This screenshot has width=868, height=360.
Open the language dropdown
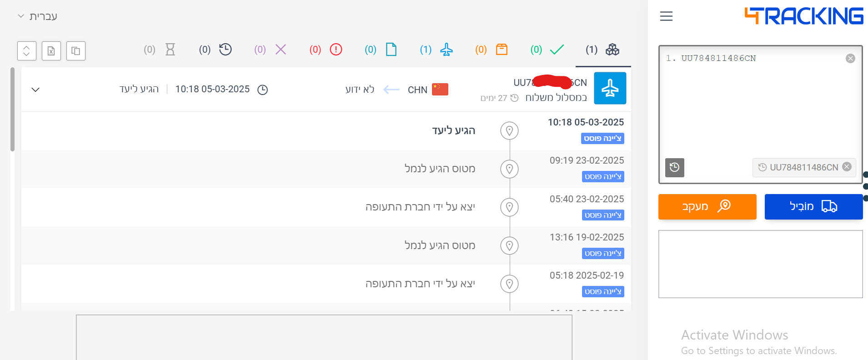point(37,16)
